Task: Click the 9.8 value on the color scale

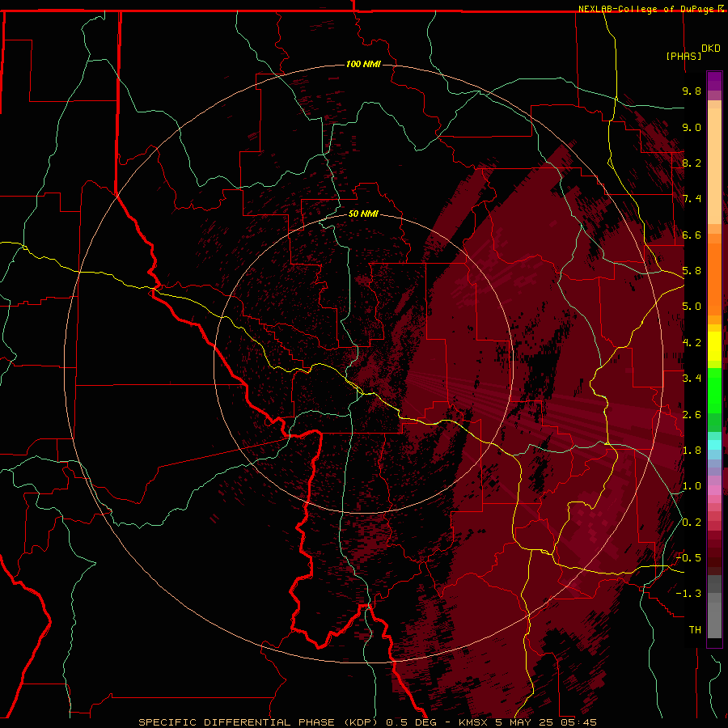Action: [x=692, y=91]
